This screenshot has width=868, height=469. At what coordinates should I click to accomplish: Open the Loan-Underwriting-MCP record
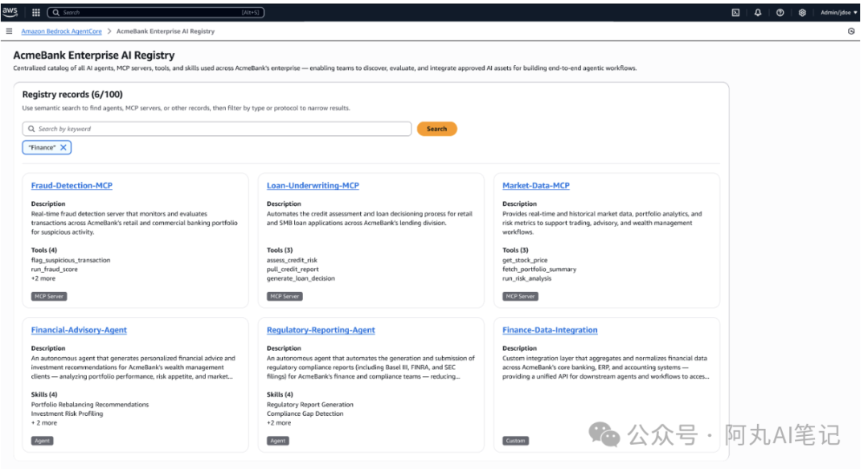click(x=313, y=186)
